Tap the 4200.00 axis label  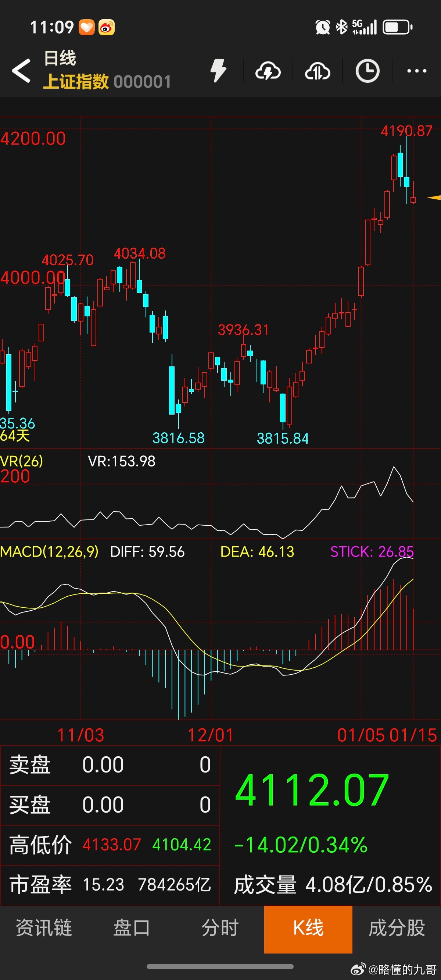click(x=33, y=138)
